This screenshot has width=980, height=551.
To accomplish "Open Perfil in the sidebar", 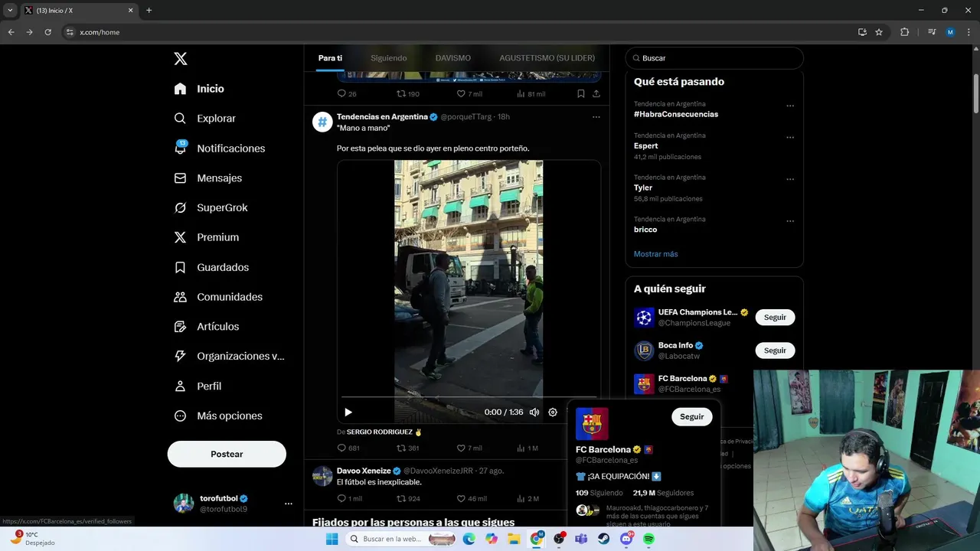I will click(x=197, y=386).
